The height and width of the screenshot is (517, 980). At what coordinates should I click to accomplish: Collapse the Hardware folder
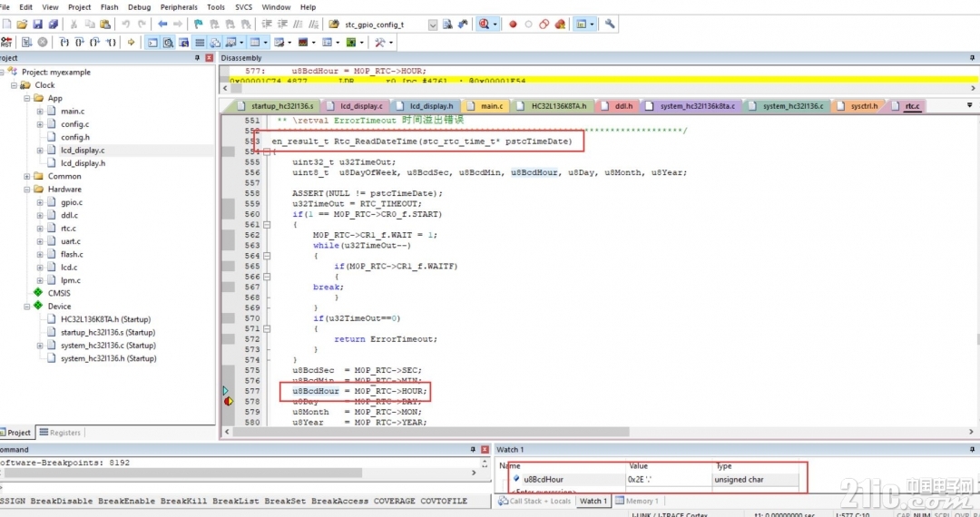[27, 190]
